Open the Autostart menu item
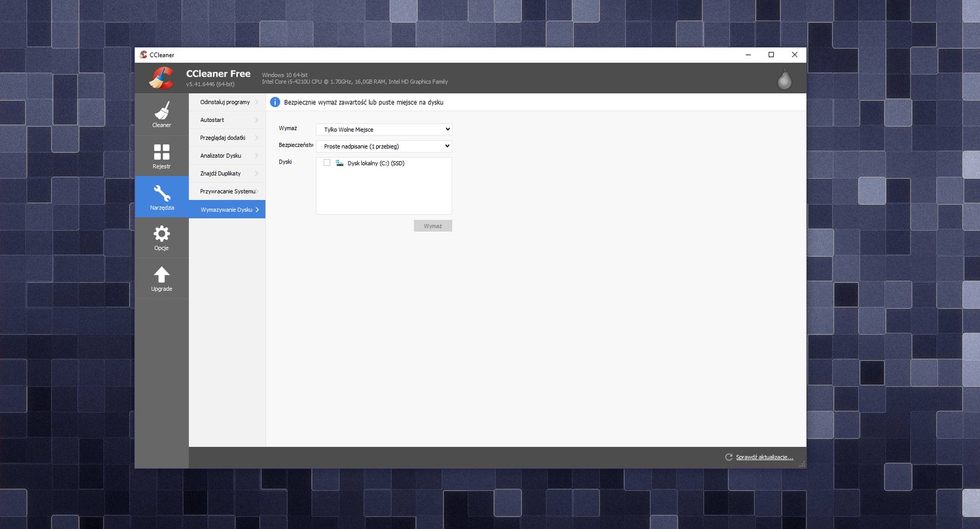Viewport: 980px width, 529px height. [x=227, y=120]
